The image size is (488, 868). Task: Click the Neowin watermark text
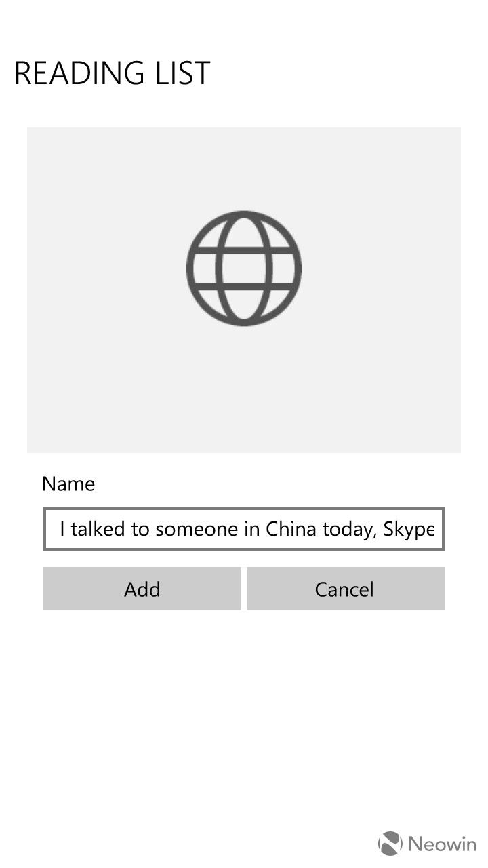(442, 844)
